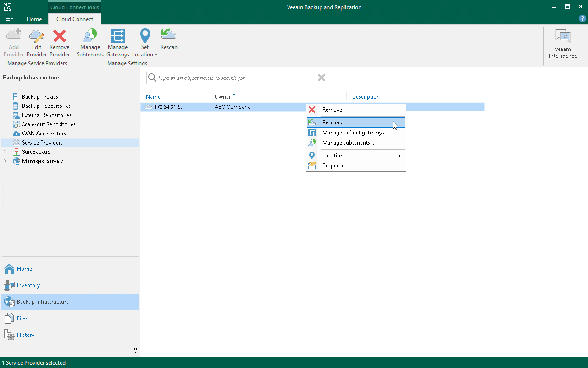Choose Properties... from the context menu

(x=356, y=166)
